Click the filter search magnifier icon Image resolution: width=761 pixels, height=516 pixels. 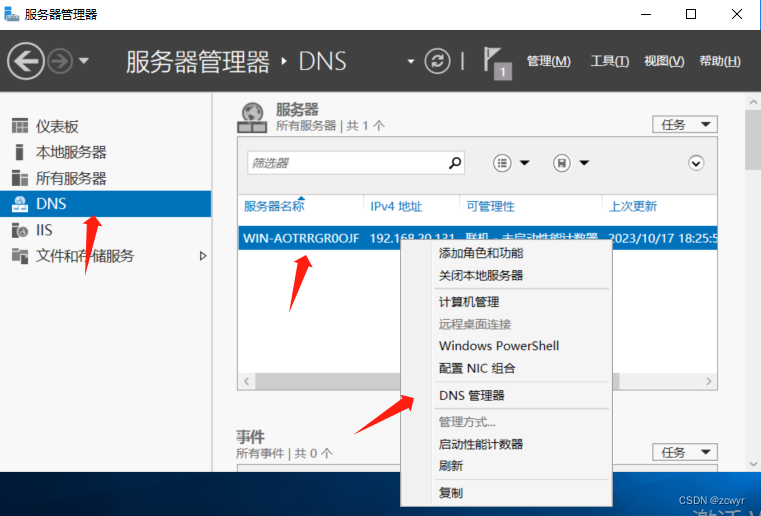[x=455, y=163]
